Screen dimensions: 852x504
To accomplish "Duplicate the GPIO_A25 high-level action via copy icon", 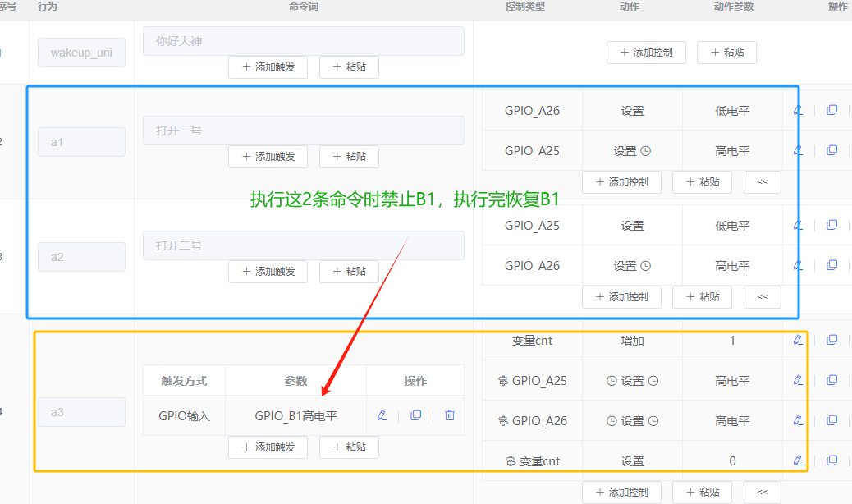I will tap(831, 150).
